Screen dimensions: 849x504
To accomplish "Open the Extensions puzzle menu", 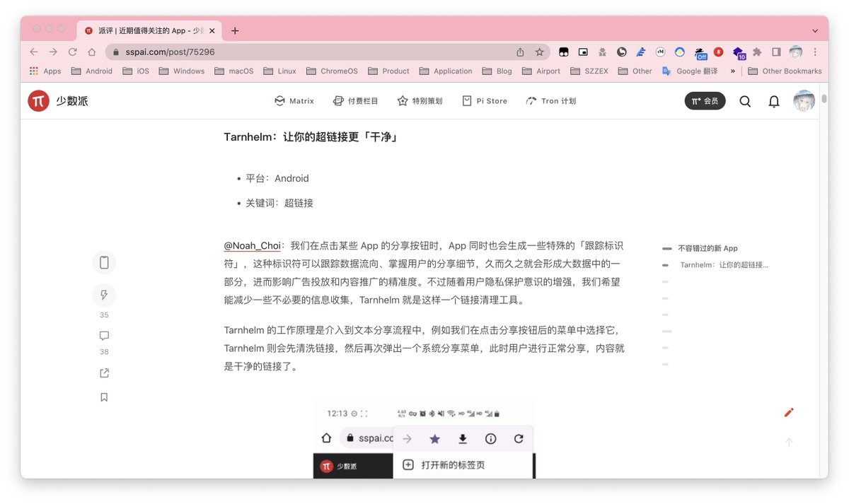I will (757, 52).
